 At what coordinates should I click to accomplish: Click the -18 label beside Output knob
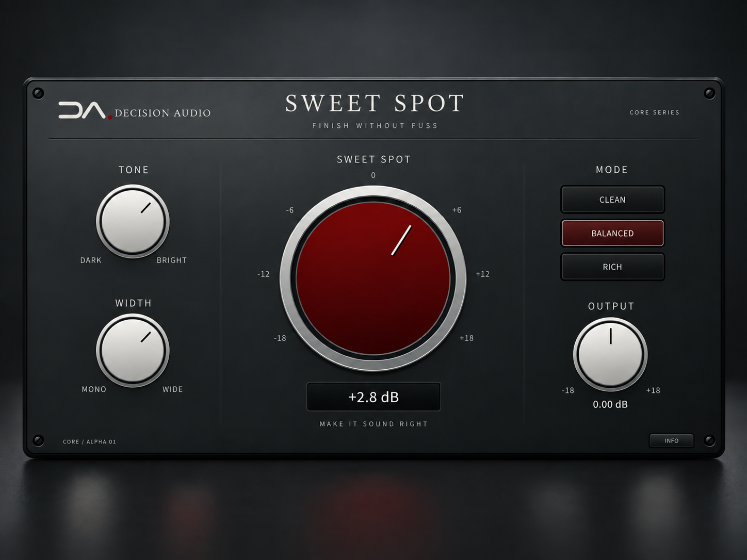(x=568, y=391)
